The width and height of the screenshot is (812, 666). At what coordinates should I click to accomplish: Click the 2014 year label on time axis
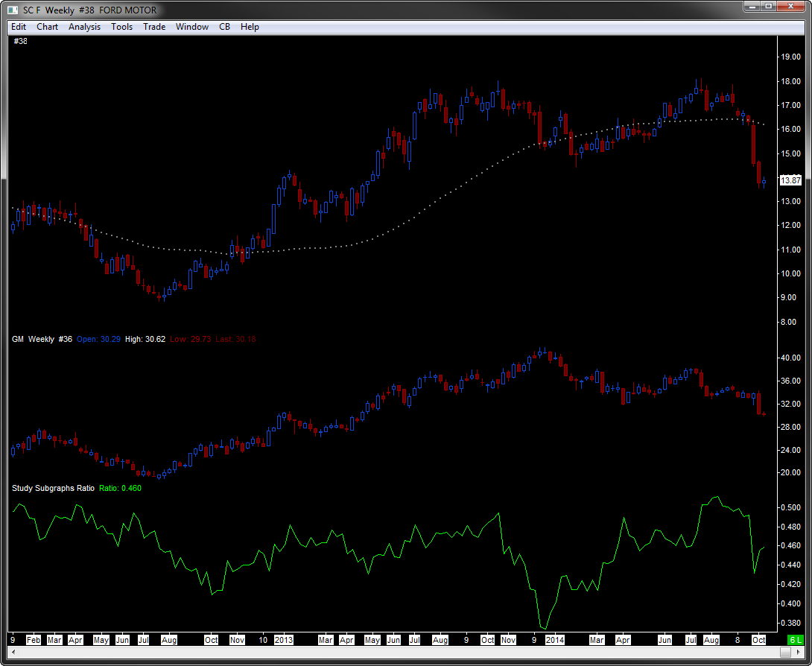coord(555,640)
